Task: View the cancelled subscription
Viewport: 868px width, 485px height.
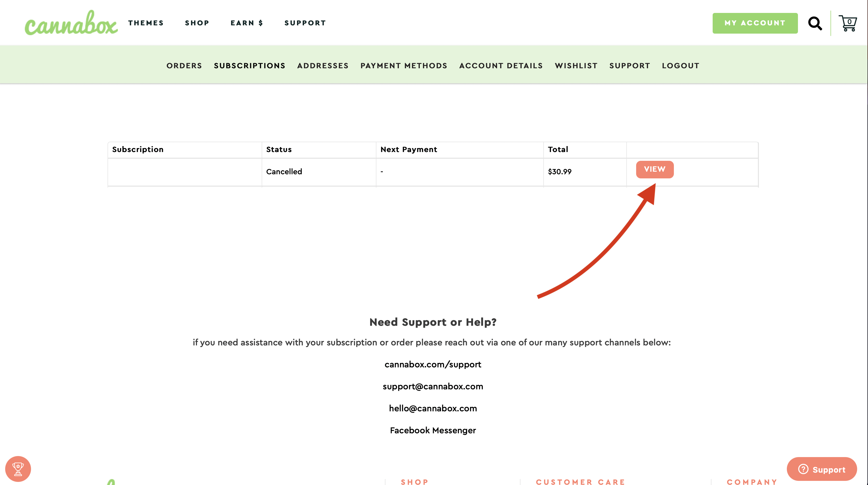Action: pyautogui.click(x=655, y=170)
